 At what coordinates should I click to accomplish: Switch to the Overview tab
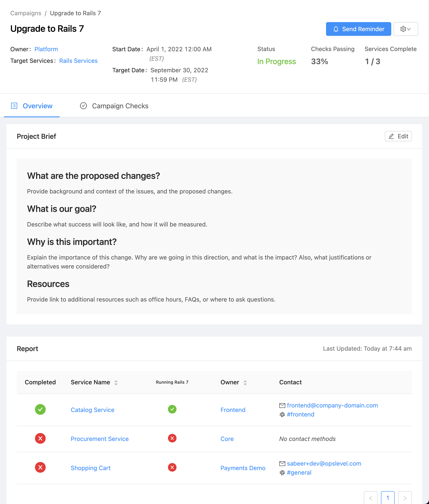click(32, 106)
